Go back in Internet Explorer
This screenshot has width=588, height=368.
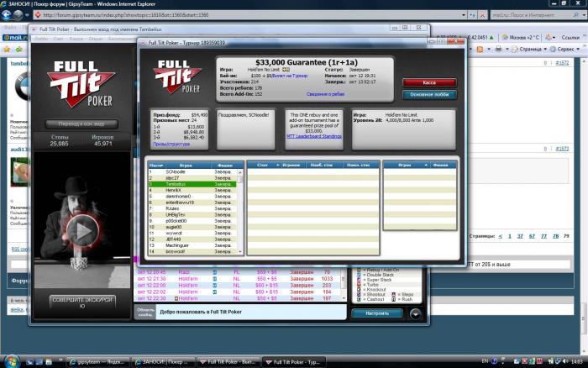pos(7,14)
